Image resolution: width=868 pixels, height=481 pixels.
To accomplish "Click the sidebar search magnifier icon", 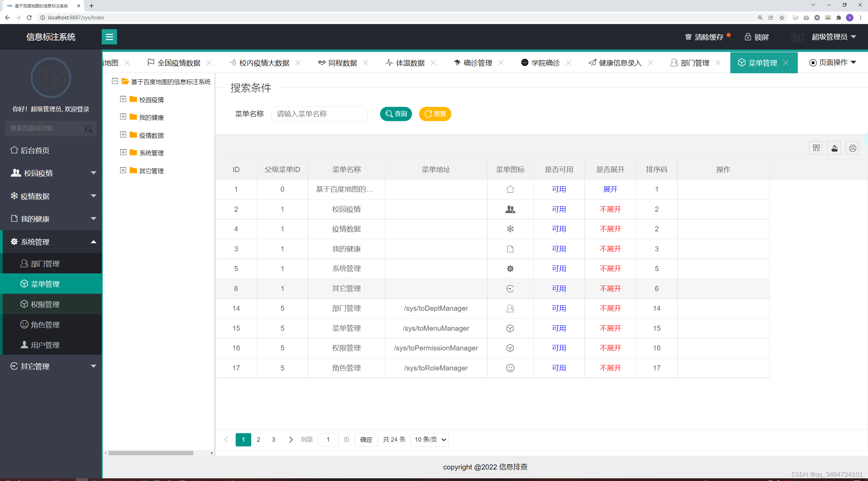I will point(88,129).
